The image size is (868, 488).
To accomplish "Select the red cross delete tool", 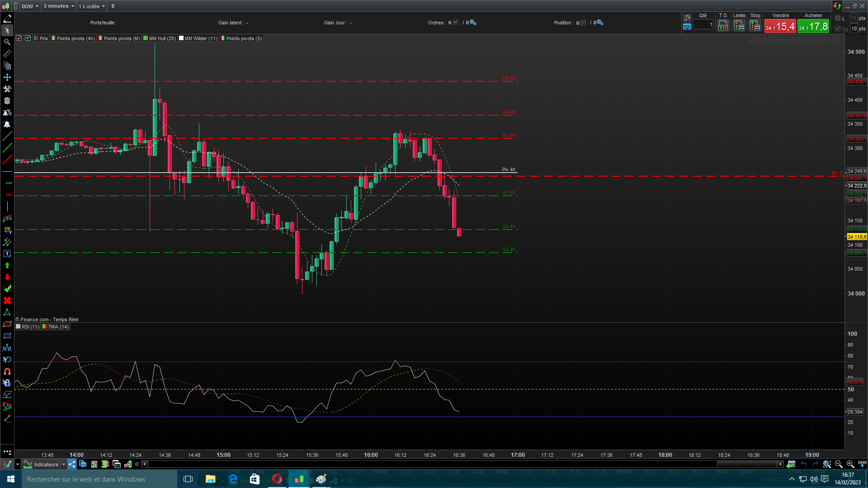I will [x=7, y=300].
